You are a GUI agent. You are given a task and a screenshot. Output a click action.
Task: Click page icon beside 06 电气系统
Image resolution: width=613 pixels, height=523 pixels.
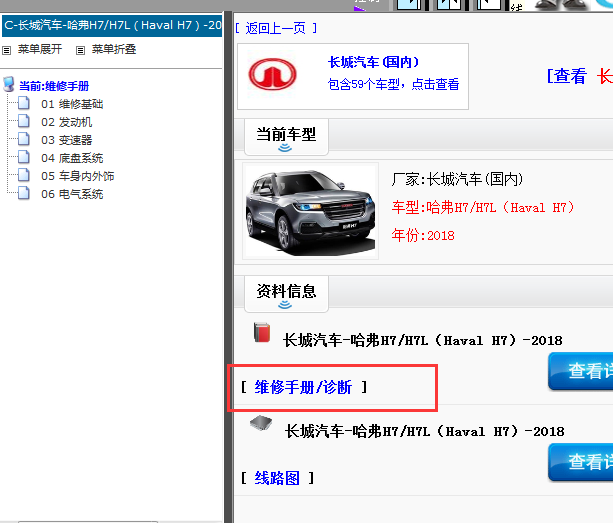[x=24, y=193]
